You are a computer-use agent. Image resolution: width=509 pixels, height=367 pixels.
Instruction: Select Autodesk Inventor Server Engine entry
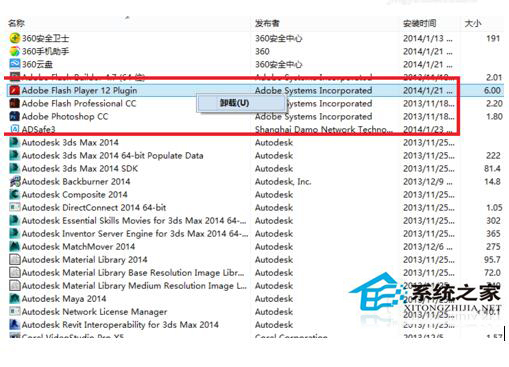point(135,233)
